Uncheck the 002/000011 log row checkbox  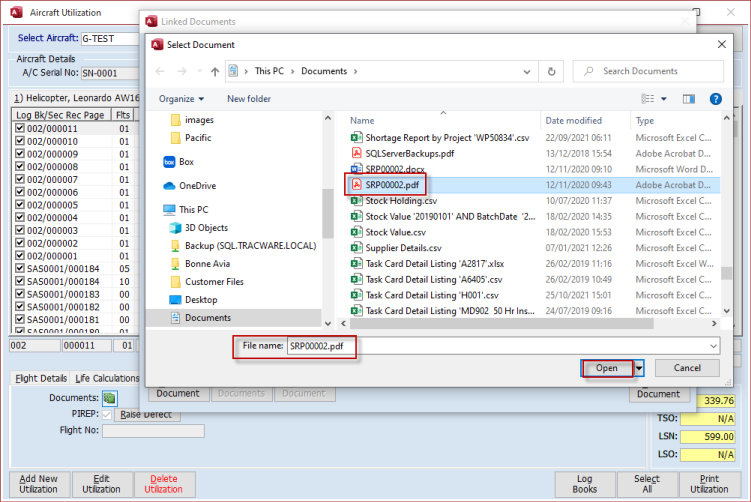point(20,128)
